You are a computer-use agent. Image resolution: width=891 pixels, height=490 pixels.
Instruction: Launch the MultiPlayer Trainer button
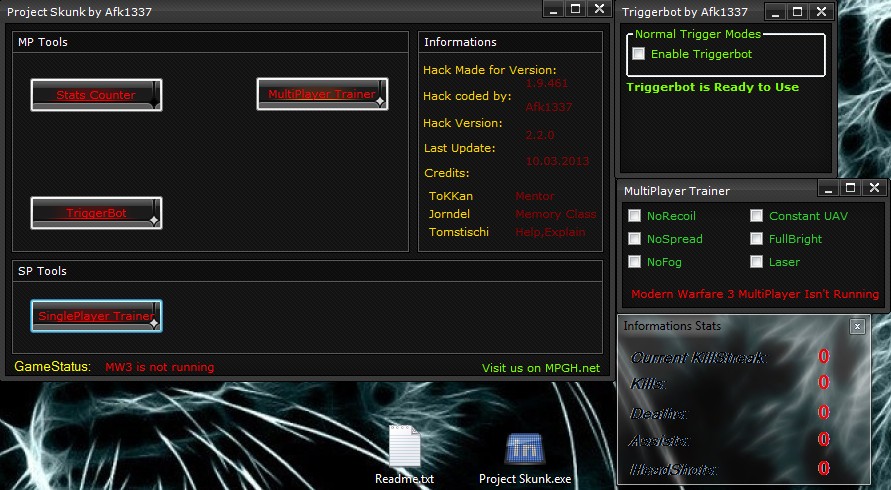pyautogui.click(x=322, y=94)
